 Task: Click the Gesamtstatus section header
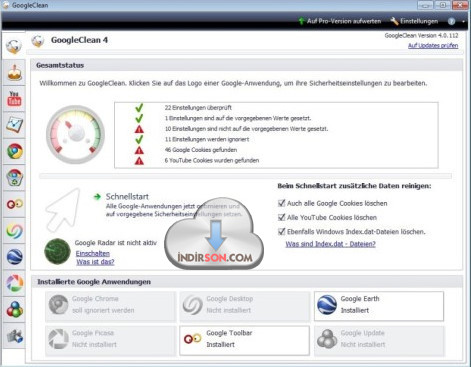pos(247,65)
